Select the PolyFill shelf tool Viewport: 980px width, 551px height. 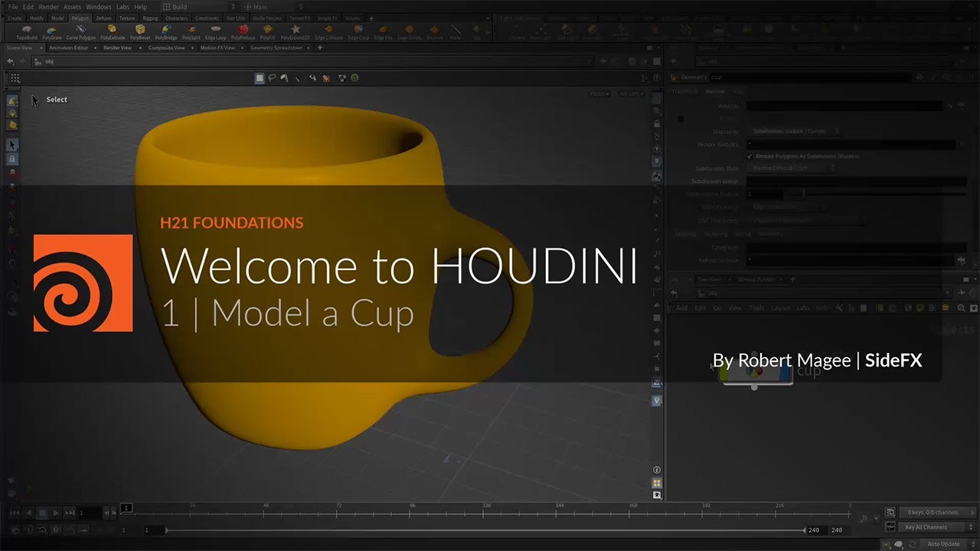click(x=268, y=32)
